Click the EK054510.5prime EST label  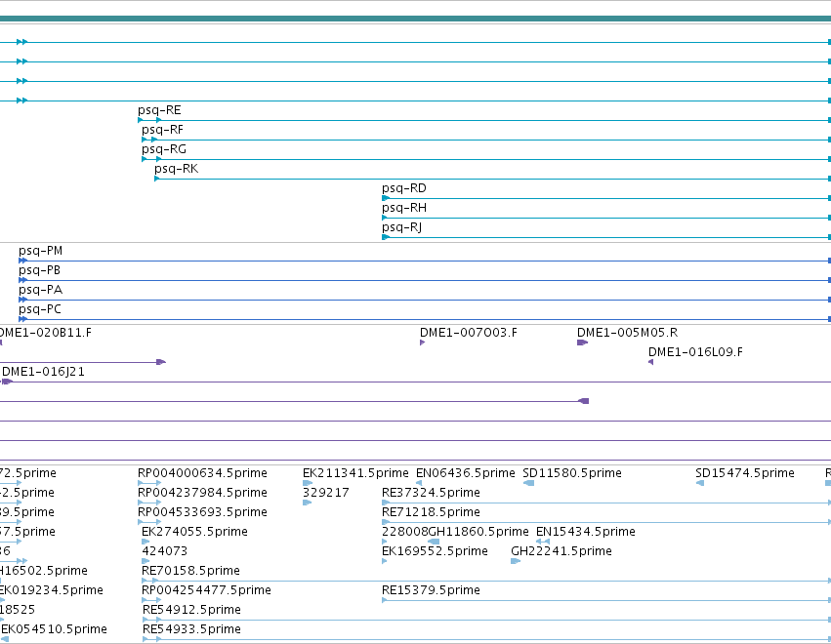pos(54,629)
